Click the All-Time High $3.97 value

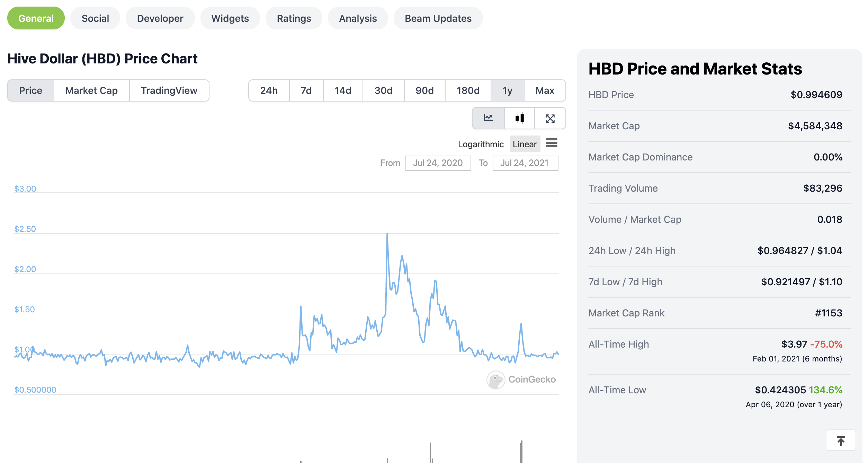(x=794, y=344)
